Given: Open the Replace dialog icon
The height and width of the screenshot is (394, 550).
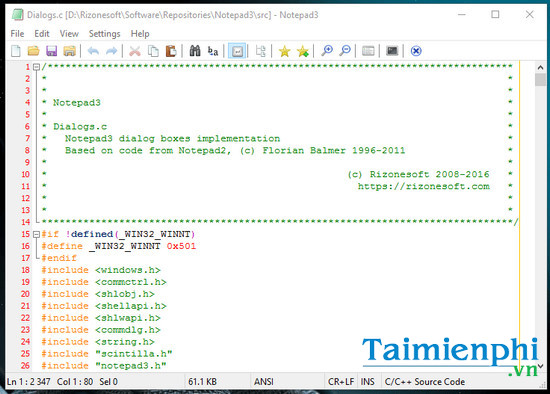Looking at the screenshot, I should coord(213,51).
